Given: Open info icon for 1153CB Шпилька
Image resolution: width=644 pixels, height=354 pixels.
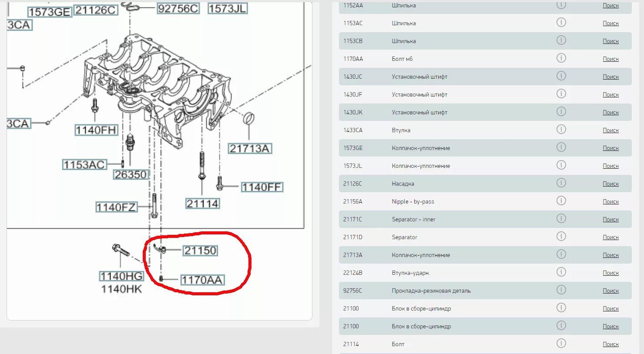Looking at the screenshot, I should click(x=561, y=40).
